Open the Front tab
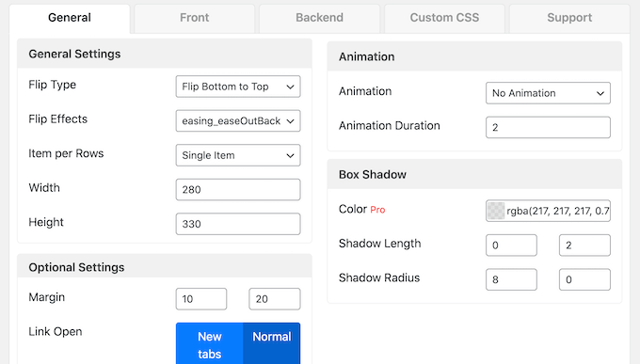The width and height of the screenshot is (640, 364). click(x=194, y=18)
